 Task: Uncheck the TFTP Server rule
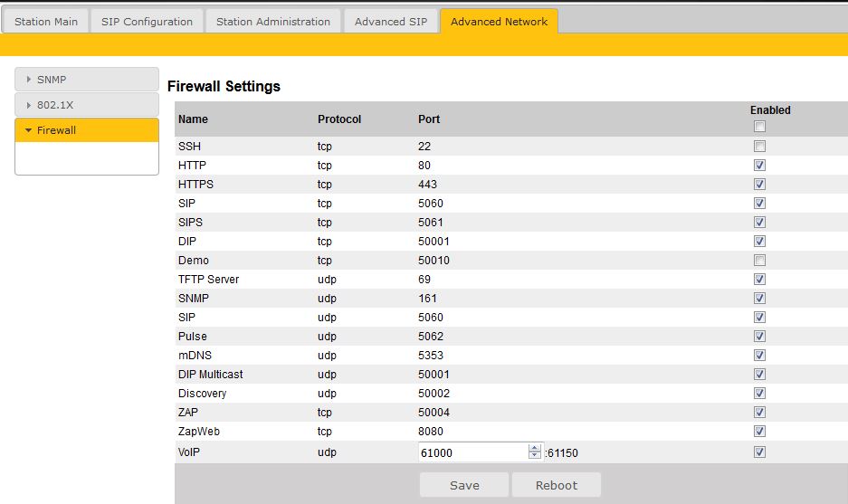[759, 280]
